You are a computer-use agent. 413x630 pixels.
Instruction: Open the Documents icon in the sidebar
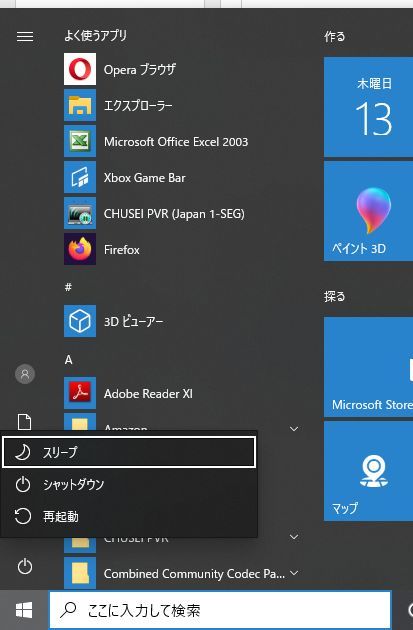click(25, 422)
